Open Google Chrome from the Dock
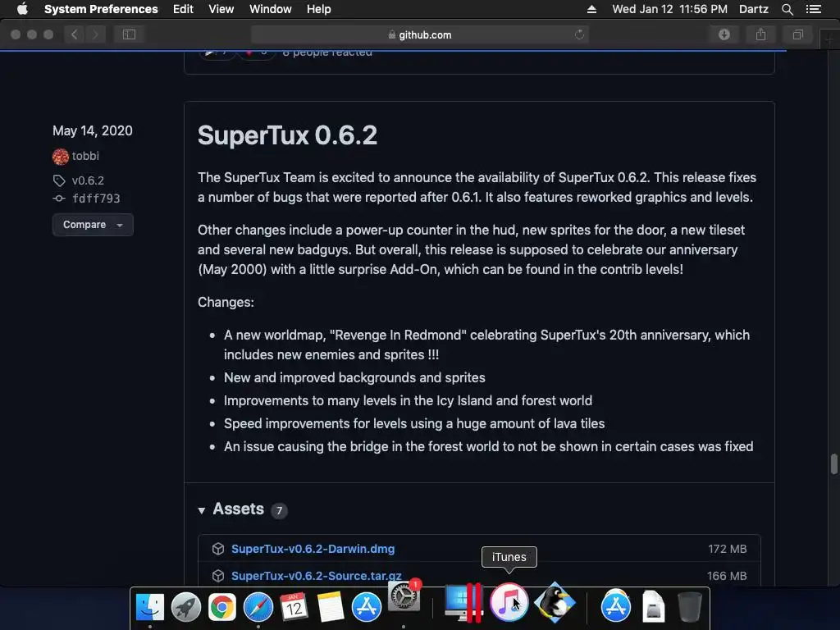840x630 pixels. pos(221,607)
